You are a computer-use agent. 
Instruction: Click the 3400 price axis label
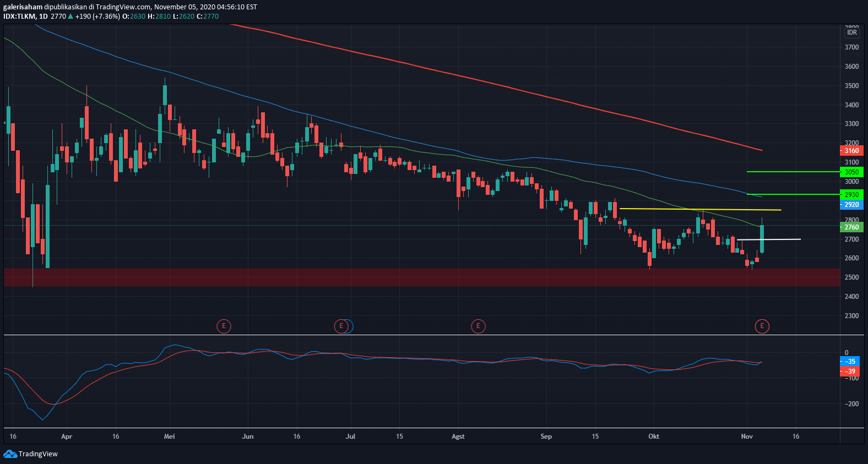[851, 105]
